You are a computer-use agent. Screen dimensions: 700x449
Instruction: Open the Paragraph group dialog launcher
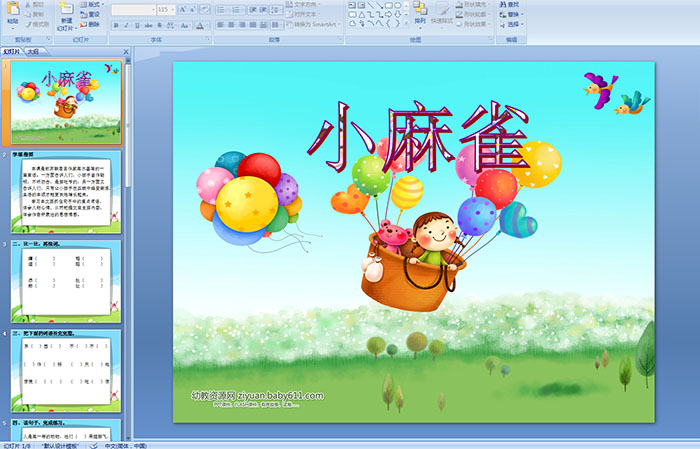[340, 39]
